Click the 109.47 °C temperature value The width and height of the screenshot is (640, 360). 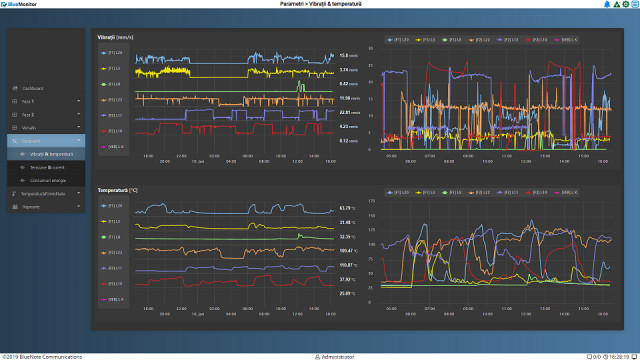(349, 251)
